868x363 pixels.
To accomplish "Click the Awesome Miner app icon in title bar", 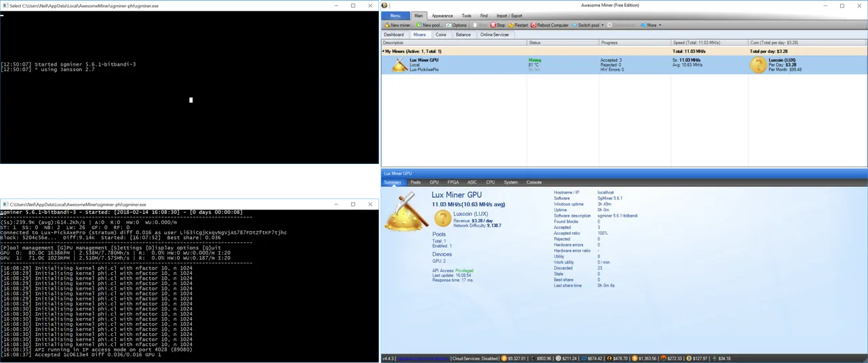I will (384, 5).
